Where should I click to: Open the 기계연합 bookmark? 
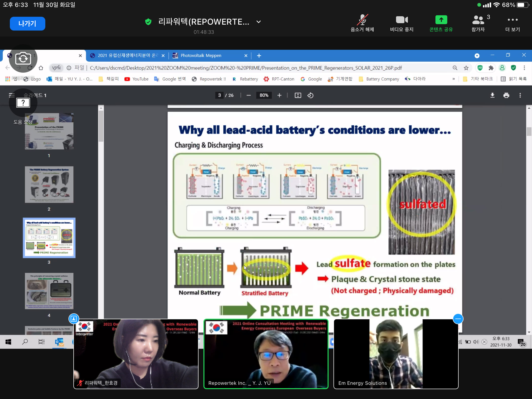(340, 79)
